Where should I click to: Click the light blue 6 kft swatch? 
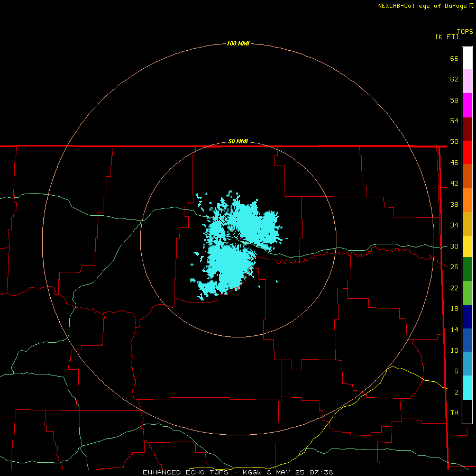[x=467, y=364]
